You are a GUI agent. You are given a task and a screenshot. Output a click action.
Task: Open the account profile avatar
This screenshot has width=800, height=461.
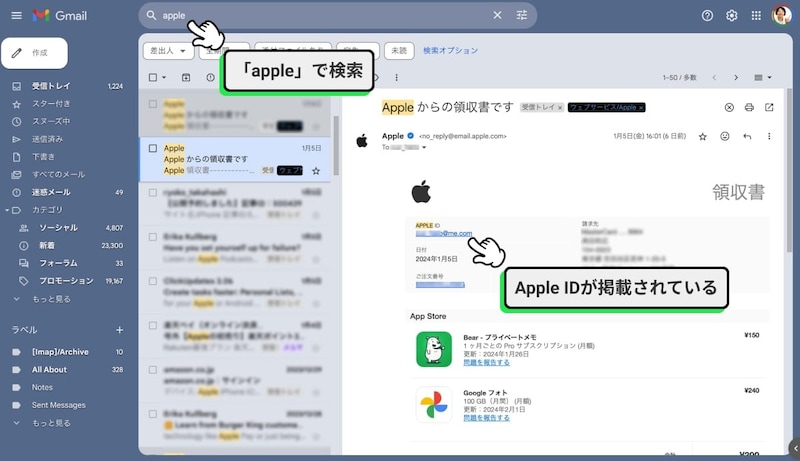coord(781,15)
